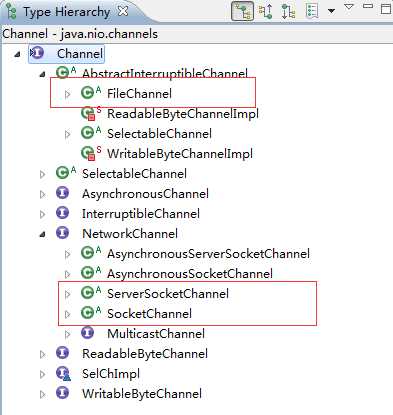Click Show Subtype Hierarchy toolbar icon
This screenshot has height=415, width=393.
[288, 11]
